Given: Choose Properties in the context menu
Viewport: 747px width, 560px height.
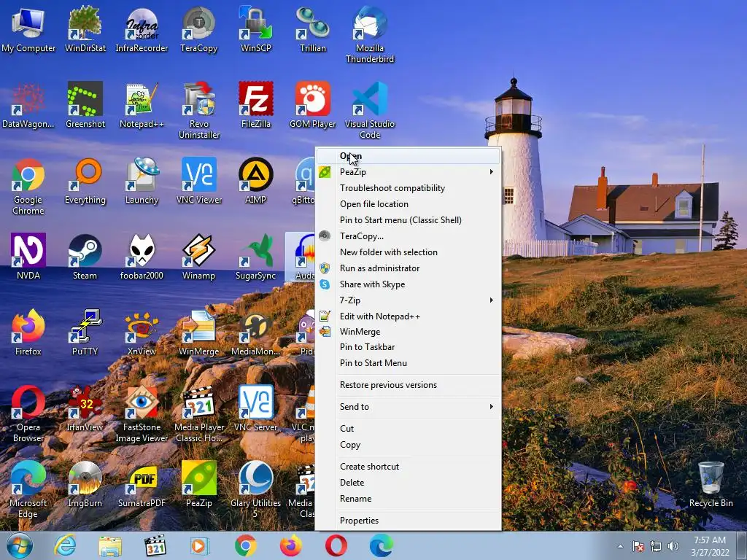Looking at the screenshot, I should (409, 521).
